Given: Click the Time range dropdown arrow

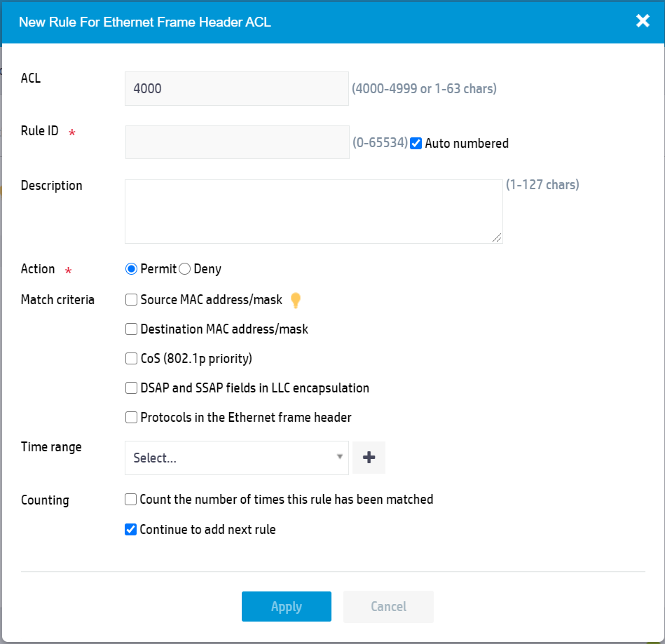Looking at the screenshot, I should click(x=339, y=457).
